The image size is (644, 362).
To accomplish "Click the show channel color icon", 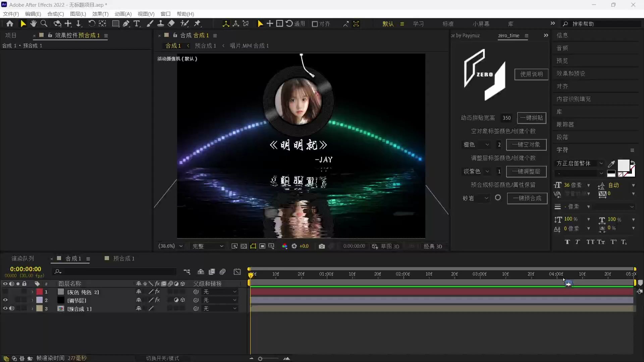I will coord(285,246).
